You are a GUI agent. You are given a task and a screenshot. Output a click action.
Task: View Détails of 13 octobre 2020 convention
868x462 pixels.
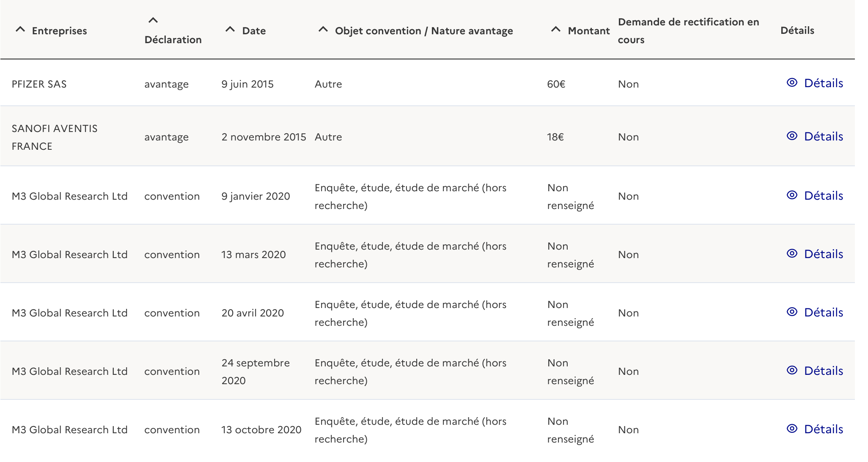pyautogui.click(x=823, y=429)
